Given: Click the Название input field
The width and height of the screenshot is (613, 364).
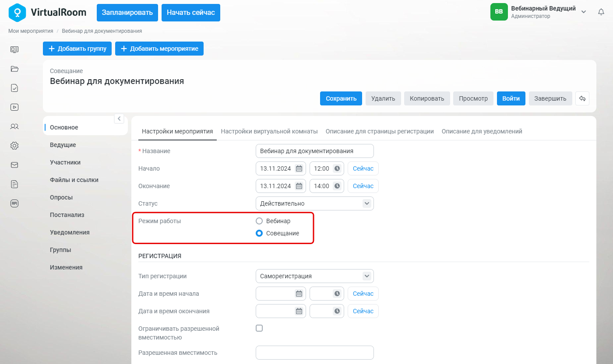Looking at the screenshot, I should tap(315, 151).
